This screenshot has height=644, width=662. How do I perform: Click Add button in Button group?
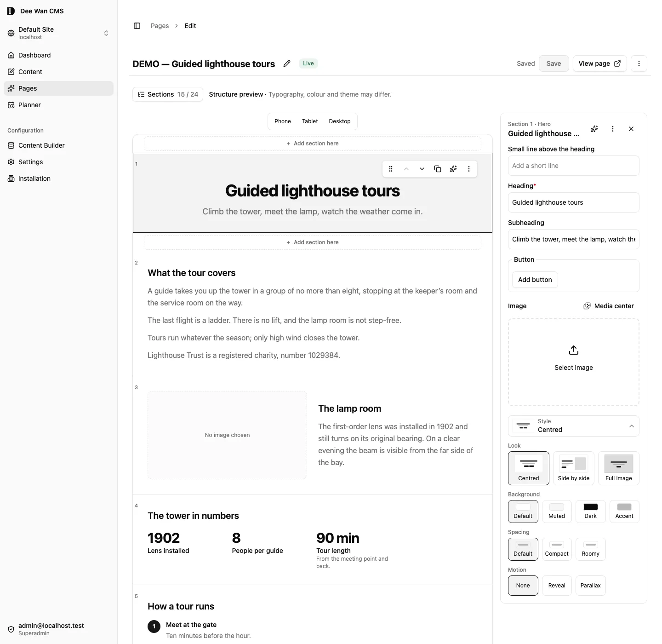tap(535, 280)
